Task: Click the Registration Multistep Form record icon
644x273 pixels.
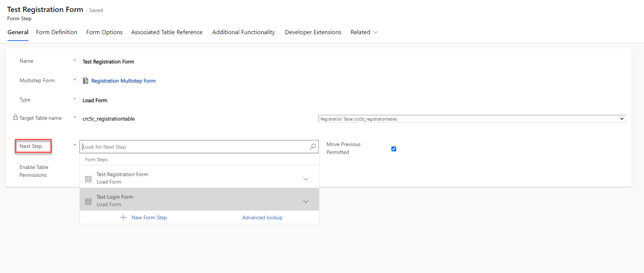Action: coord(86,81)
